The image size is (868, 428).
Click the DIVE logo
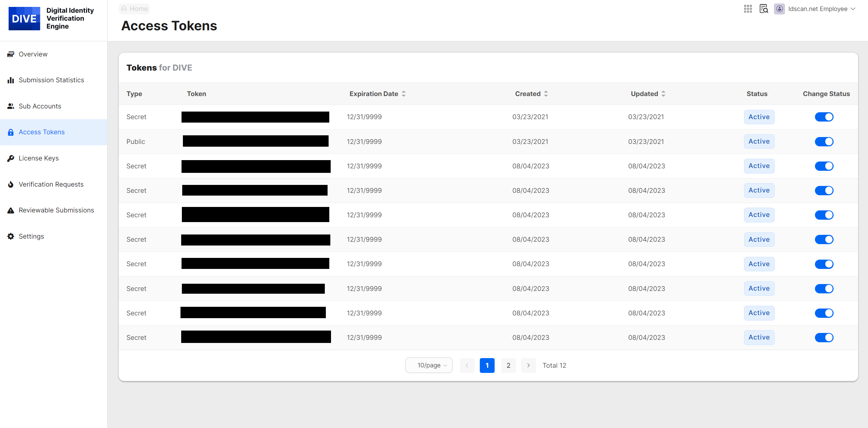tap(24, 19)
